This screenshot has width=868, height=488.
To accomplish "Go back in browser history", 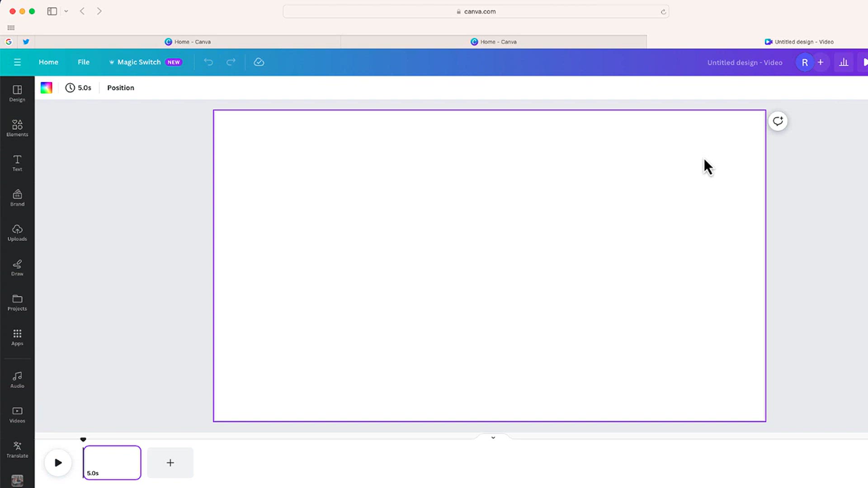I will coord(82,11).
